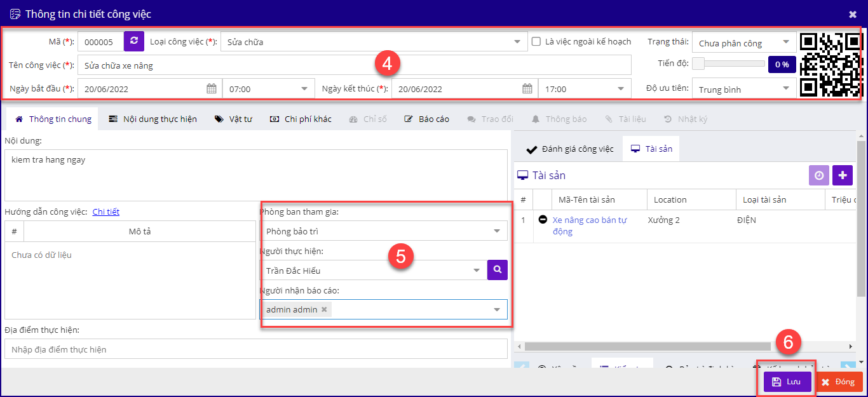The image size is (868, 397).
Task: Open the Nội dung thực hiện tab
Action: tap(153, 119)
